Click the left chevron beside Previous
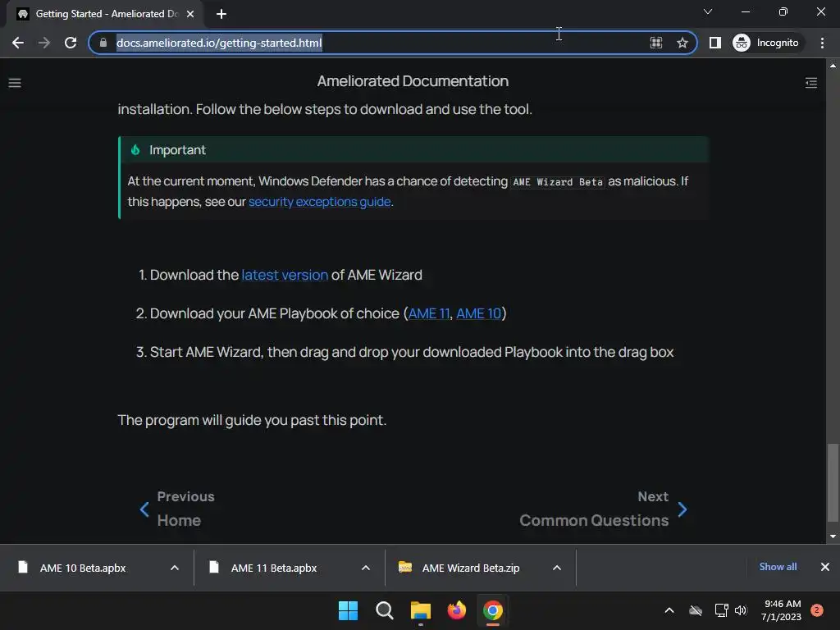 pos(144,509)
